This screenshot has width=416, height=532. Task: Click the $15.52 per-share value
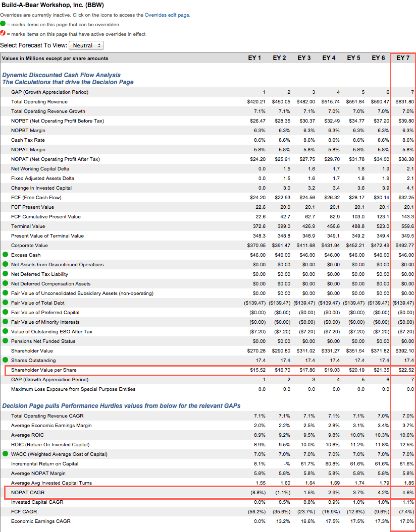click(x=258, y=370)
